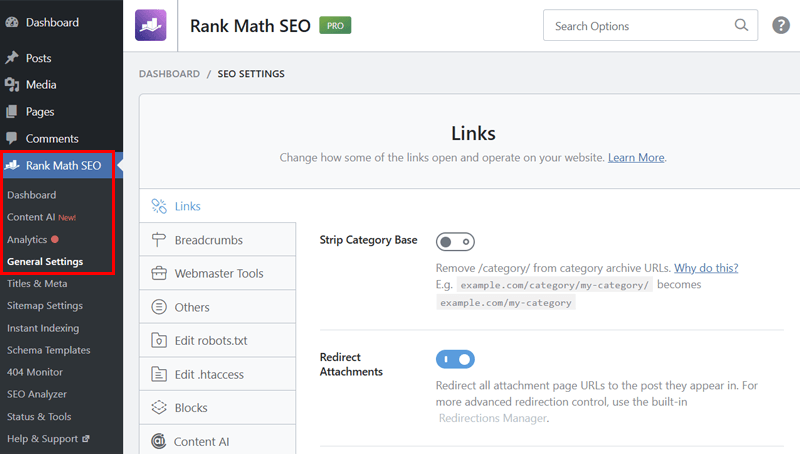Click the example.com/category/my-category/ code text
This screenshot has width=800, height=454.
(x=554, y=285)
